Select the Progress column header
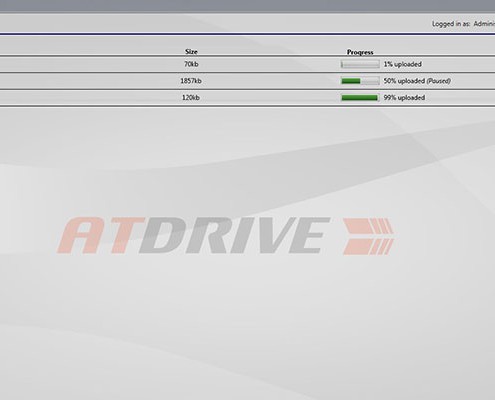 tap(360, 52)
